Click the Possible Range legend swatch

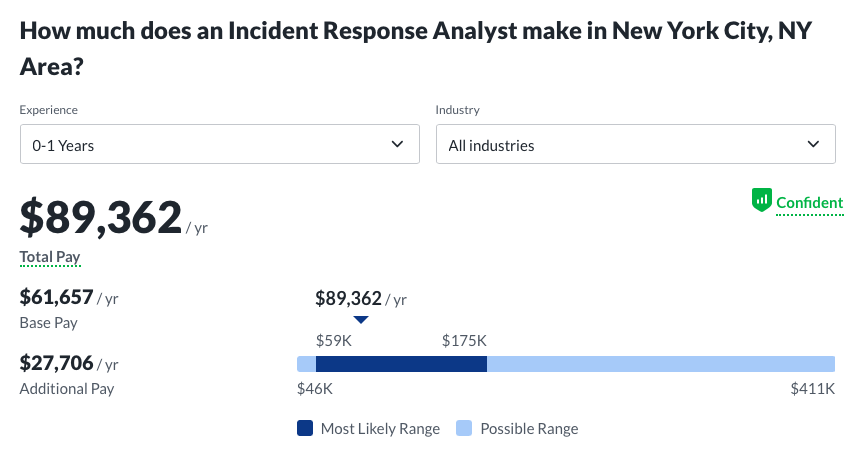[x=464, y=429]
